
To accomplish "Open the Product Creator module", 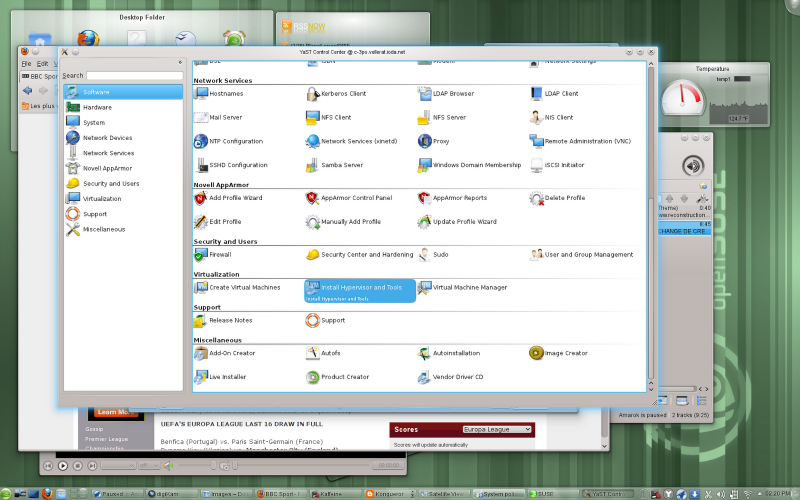I will (x=337, y=377).
